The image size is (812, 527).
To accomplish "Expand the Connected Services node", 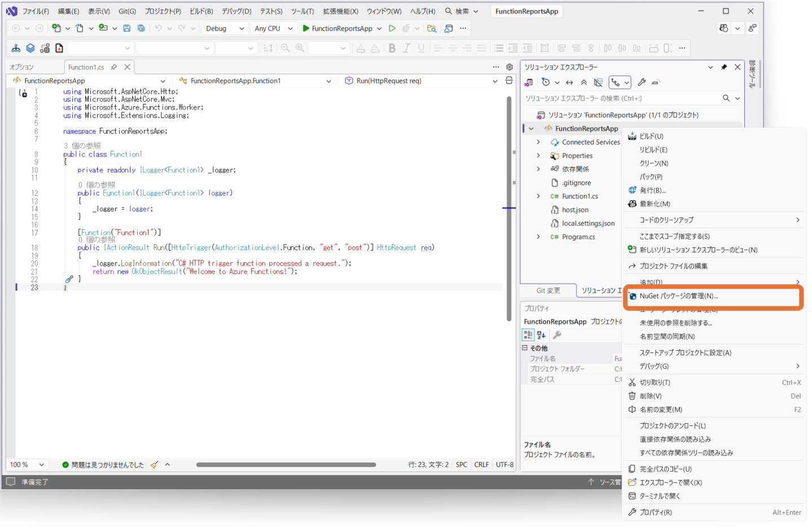I will coord(537,142).
